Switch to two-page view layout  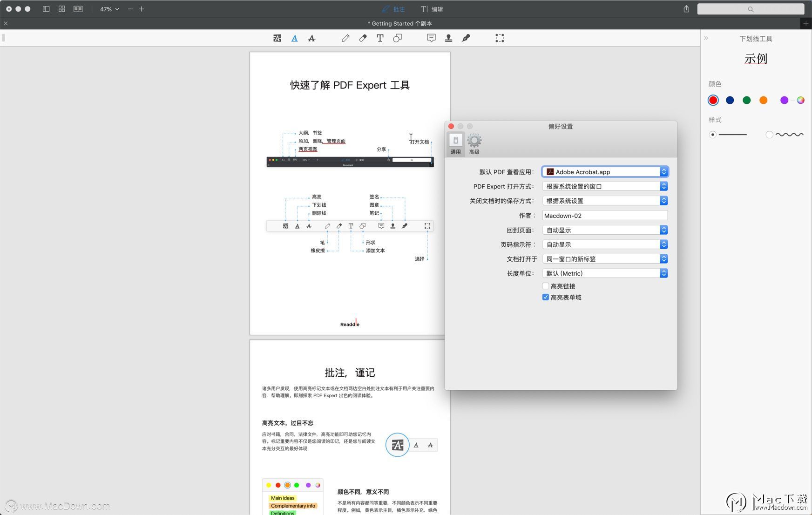[x=78, y=9]
